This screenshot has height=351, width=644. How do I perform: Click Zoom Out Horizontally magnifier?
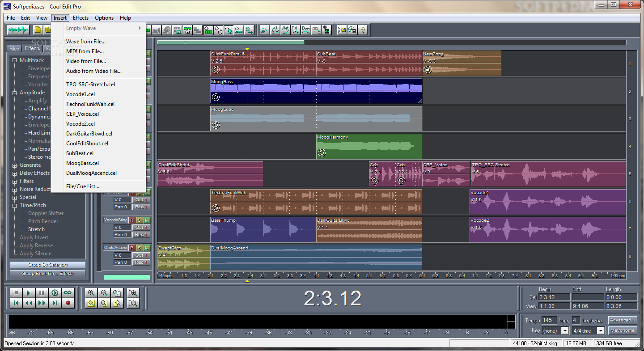[x=104, y=293]
